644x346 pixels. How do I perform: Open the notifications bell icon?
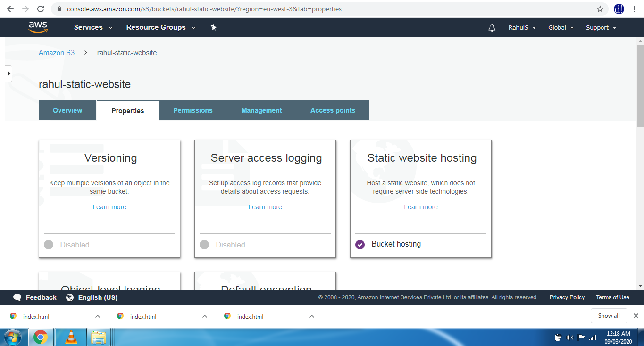492,28
